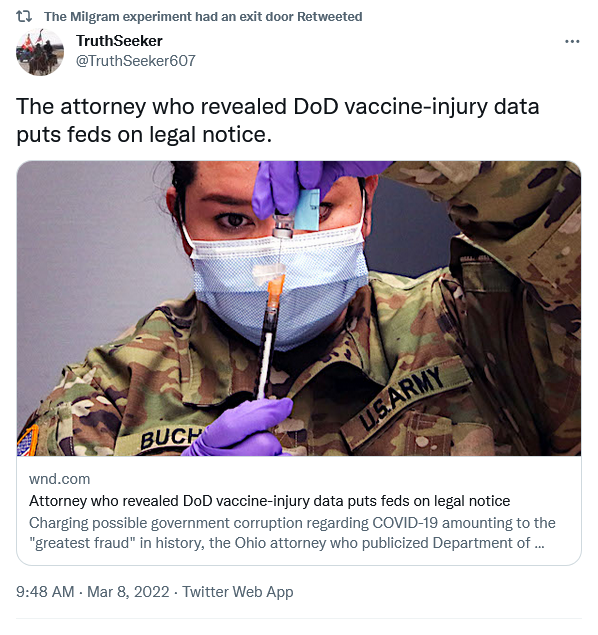Screen dimensions: 598x635
Task: Click the BUCH name tape in the photo
Action: coord(170,438)
